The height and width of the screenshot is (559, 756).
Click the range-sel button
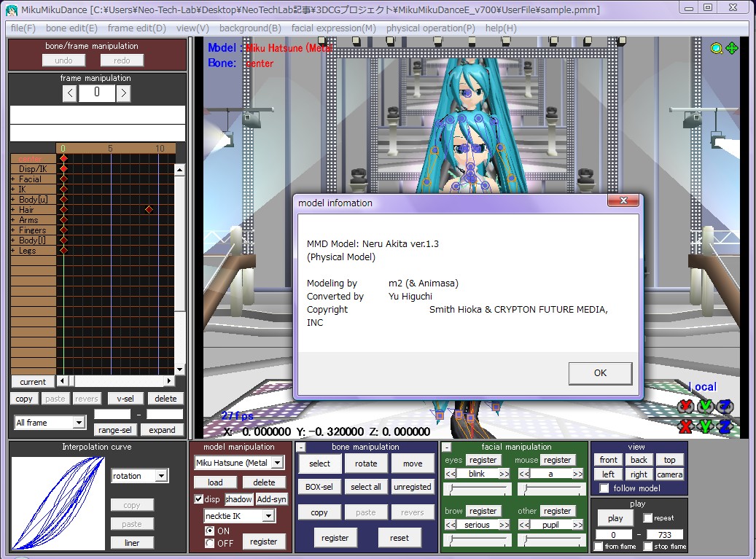[114, 430]
